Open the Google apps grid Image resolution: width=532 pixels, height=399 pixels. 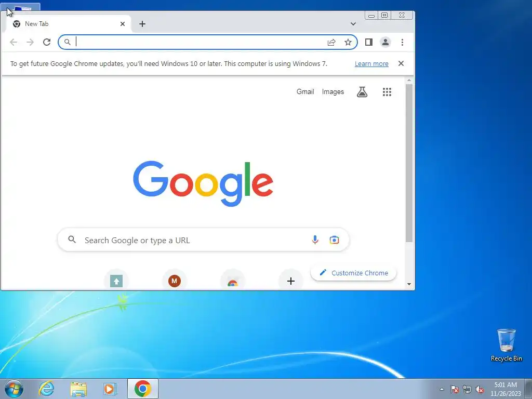tap(387, 91)
